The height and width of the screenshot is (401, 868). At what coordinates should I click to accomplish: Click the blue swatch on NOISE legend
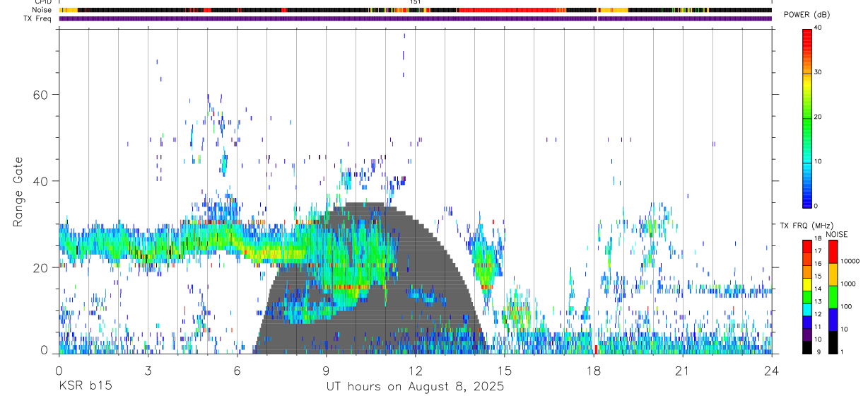(x=833, y=320)
